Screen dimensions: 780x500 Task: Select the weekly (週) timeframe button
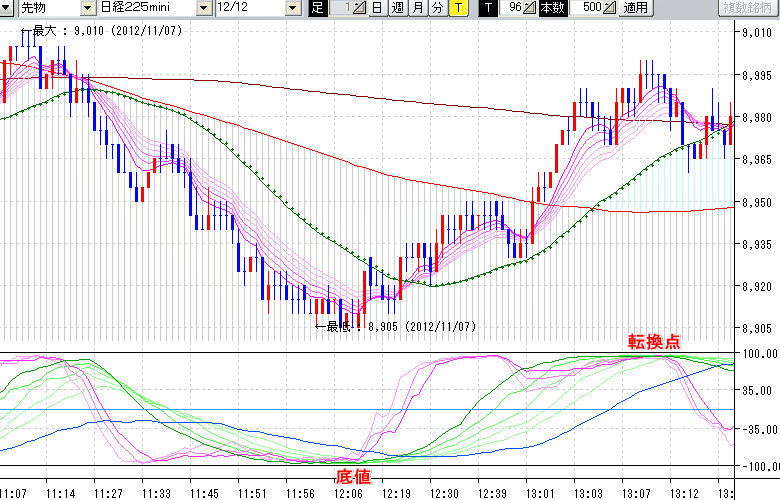[x=397, y=8]
